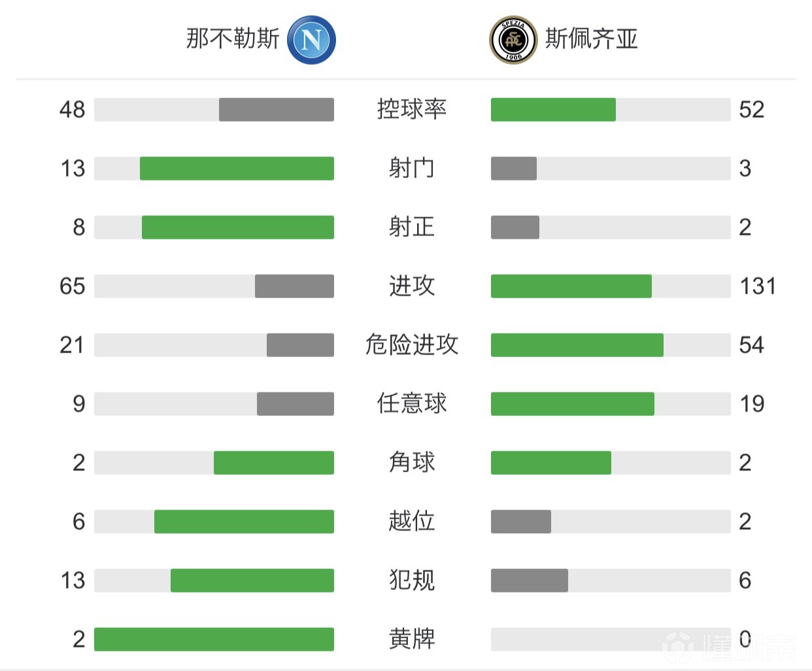Click Napoli's gray 危险进攻 bar
Viewport: 812px width, 671px height.
click(x=300, y=345)
